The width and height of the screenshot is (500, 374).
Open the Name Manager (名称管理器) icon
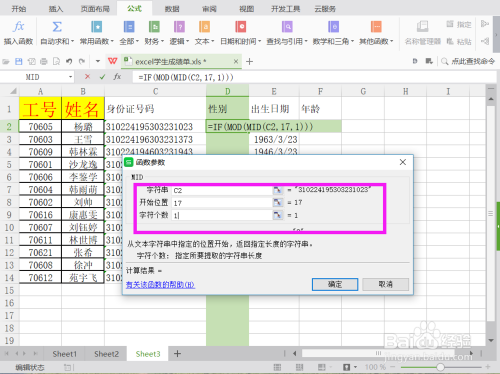(x=422, y=27)
